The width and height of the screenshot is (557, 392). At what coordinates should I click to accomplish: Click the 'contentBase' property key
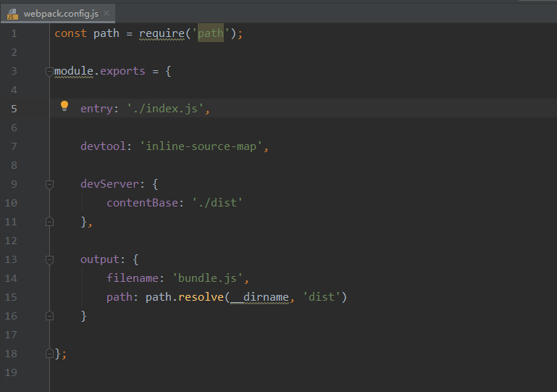coord(143,203)
